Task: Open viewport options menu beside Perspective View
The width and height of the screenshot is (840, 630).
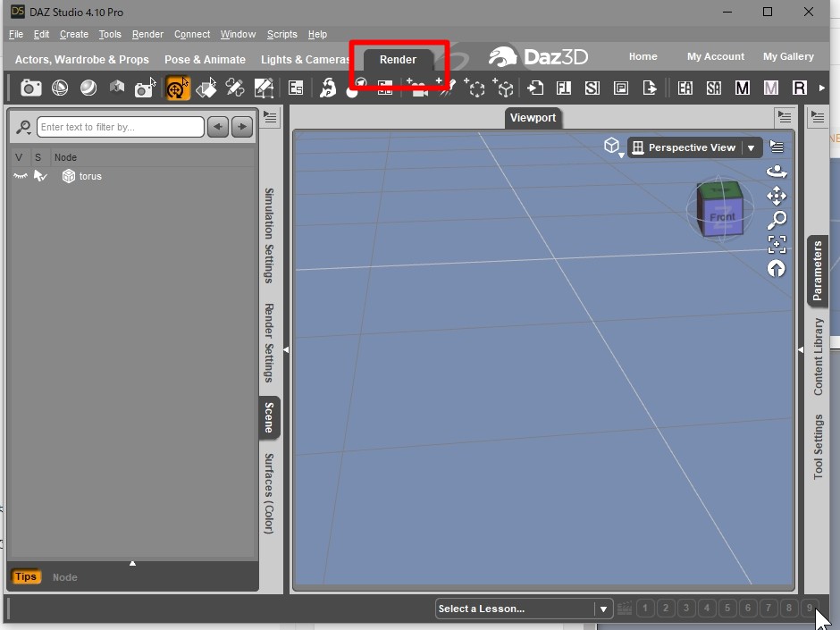Action: 777,147
